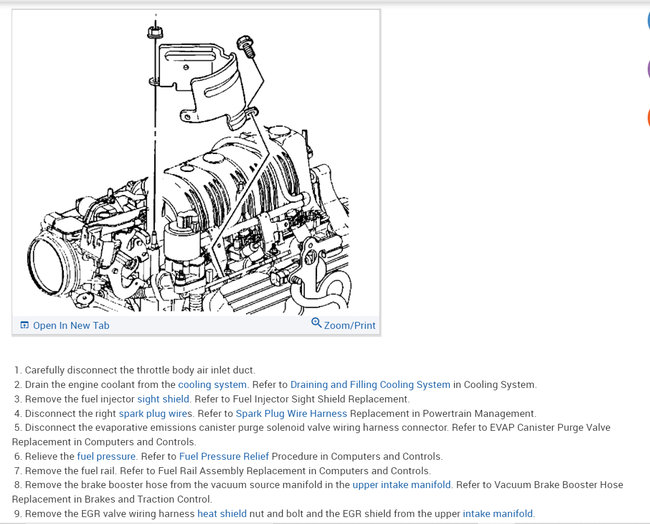Click 'Replacement in Powertrain Management' text
The width and height of the screenshot is (650, 524).
click(443, 414)
